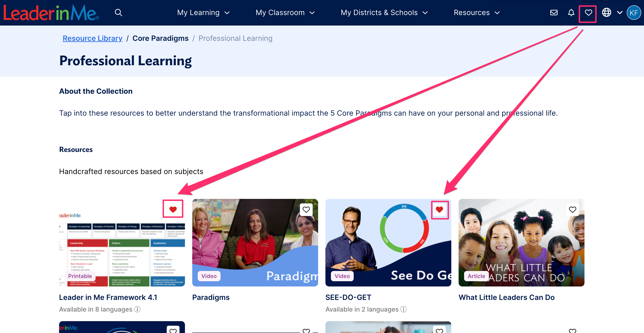Image resolution: width=644 pixels, height=333 pixels.
Task: Click the globe language icon
Action: click(606, 13)
